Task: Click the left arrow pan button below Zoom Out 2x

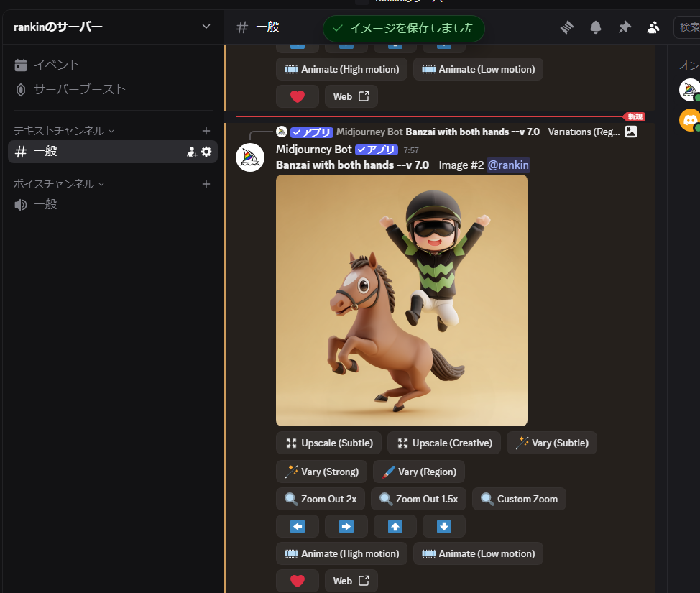Action: point(297,526)
